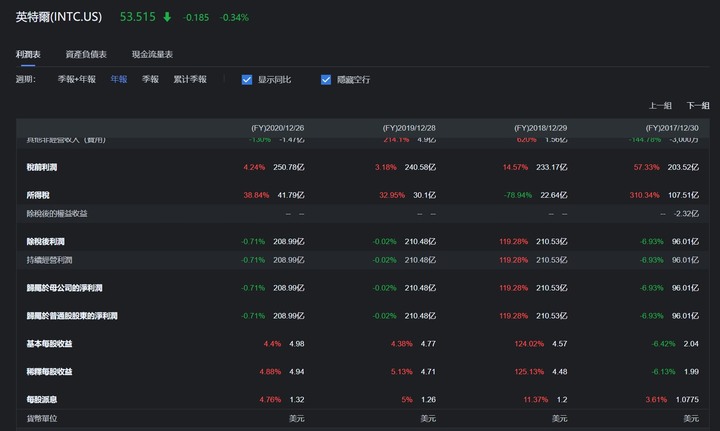
Task: Switch to the 利潤表 tab
Action: point(28,54)
